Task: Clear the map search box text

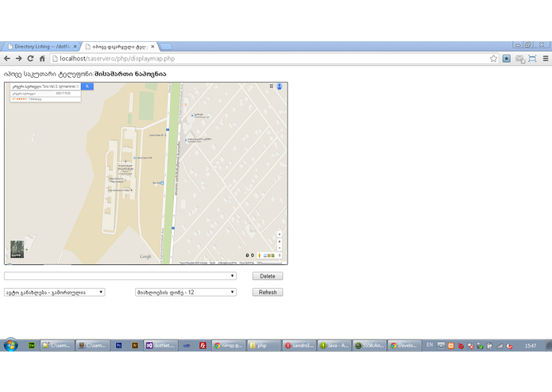Action: tap(78, 86)
